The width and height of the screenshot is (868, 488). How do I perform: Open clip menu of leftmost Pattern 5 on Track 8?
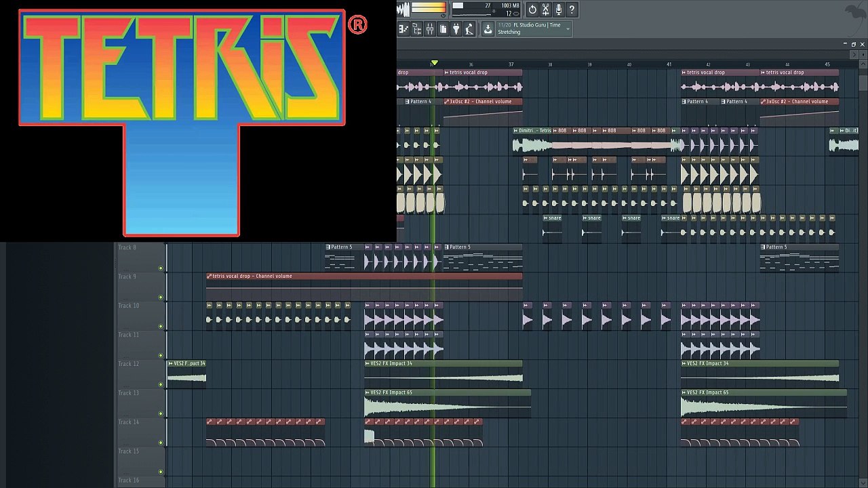[328, 247]
